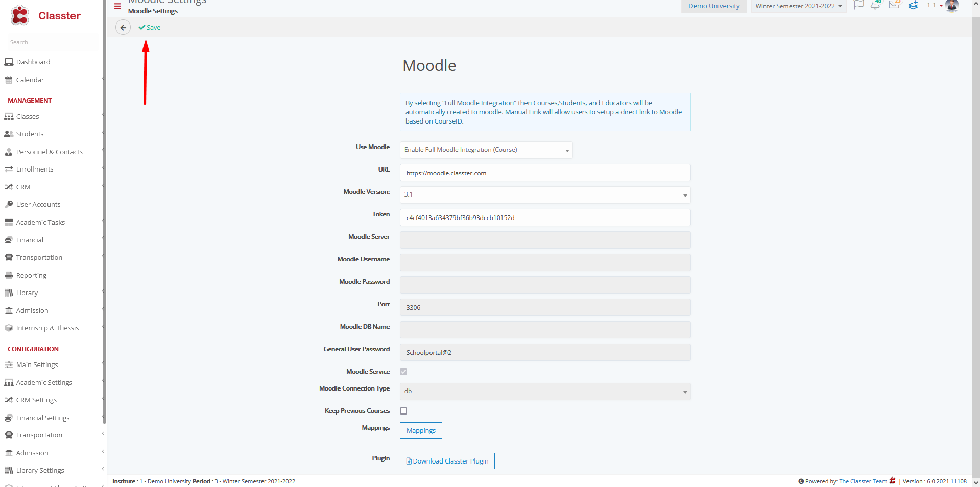980x487 pixels.
Task: Expand the Transportation item under Configuration
Action: point(103,434)
